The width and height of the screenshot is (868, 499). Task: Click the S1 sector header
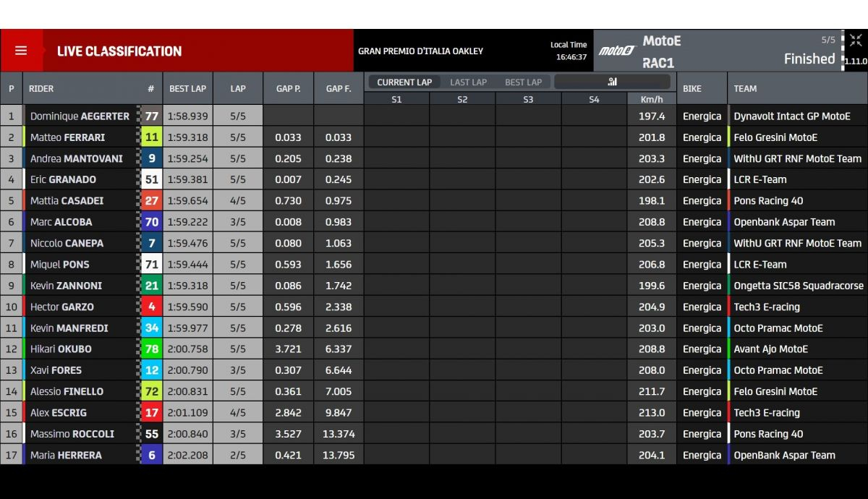tap(396, 99)
